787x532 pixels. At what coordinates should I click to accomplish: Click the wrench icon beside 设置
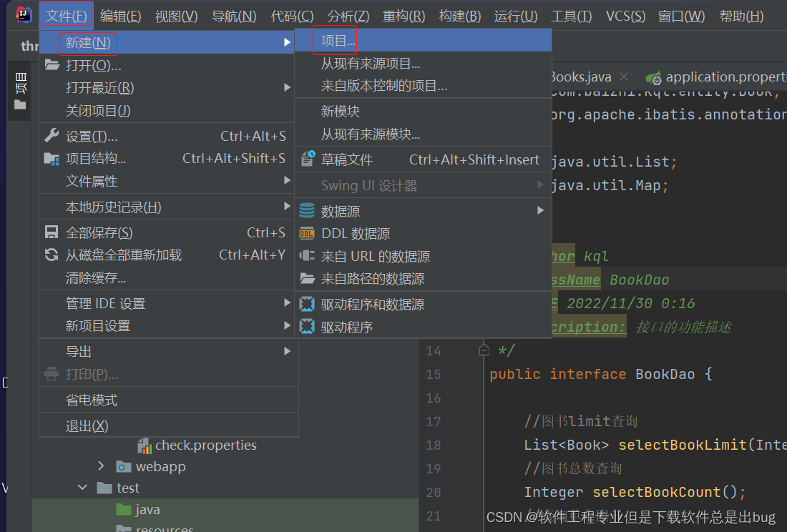coord(51,134)
